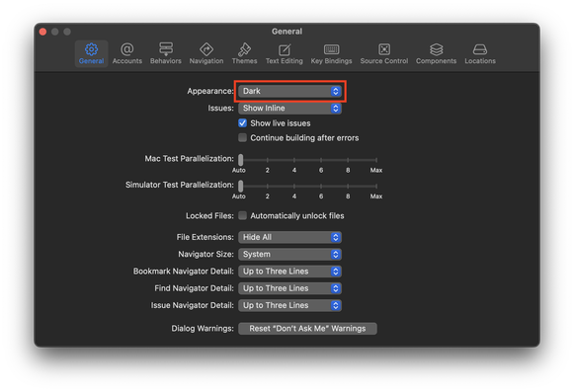Screen dimensions: 574x392
Task: Switch to the Behaviors pane
Action: [165, 53]
